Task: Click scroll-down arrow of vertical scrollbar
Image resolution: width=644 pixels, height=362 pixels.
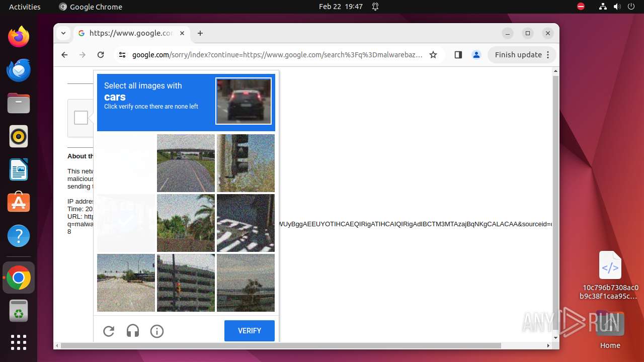Action: click(555, 338)
